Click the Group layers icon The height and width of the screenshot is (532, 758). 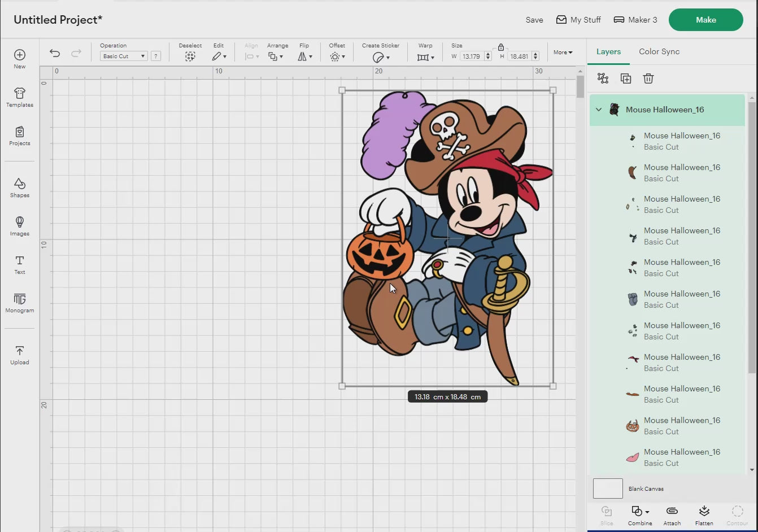[603, 79]
